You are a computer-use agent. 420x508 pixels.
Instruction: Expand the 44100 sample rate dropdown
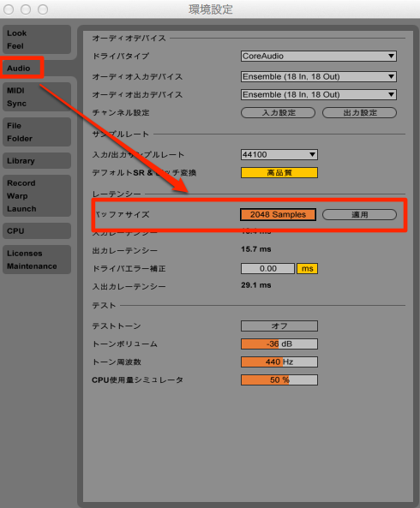click(x=279, y=154)
